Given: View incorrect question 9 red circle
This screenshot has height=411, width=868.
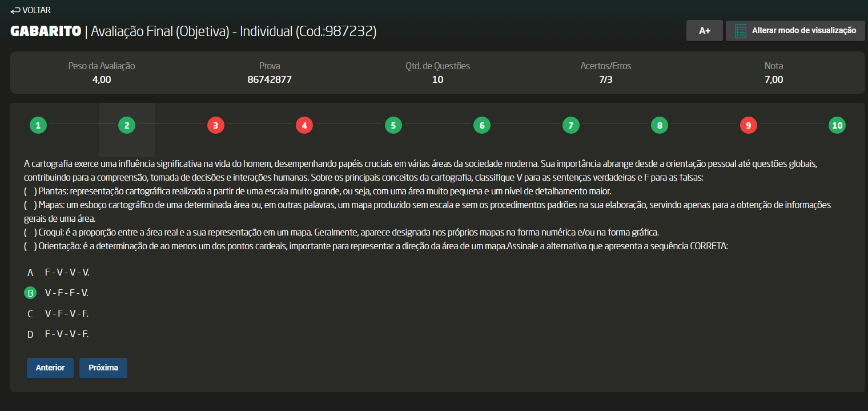Looking at the screenshot, I should click(748, 125).
